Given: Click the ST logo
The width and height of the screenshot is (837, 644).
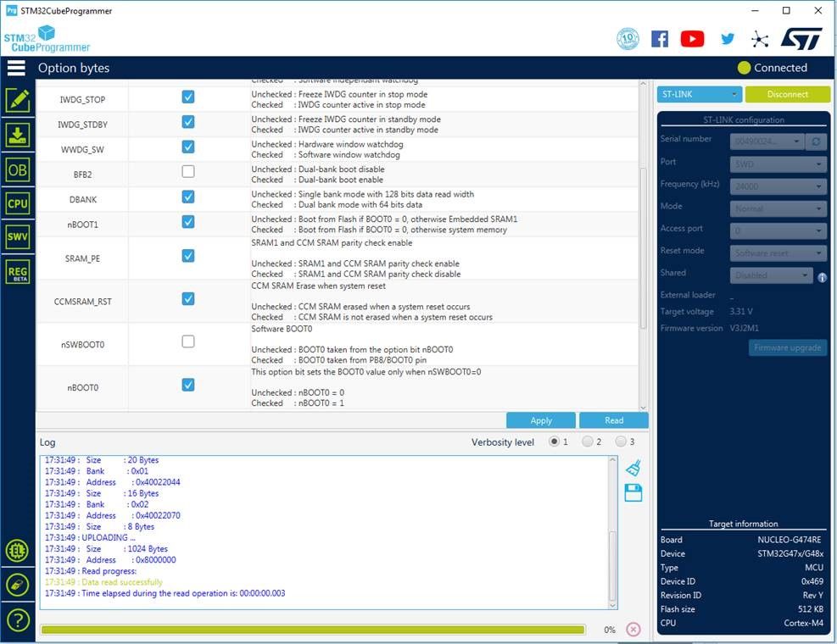Looking at the screenshot, I should (x=801, y=39).
